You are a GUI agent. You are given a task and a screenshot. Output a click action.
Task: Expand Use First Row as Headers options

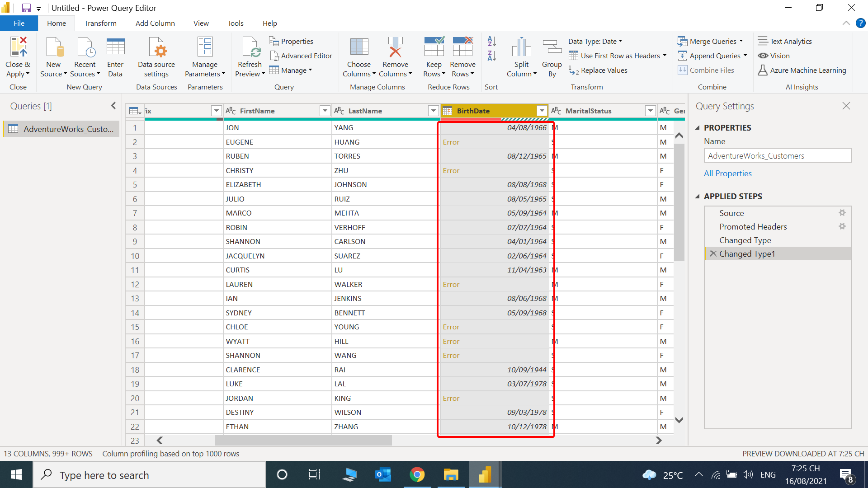pyautogui.click(x=665, y=56)
